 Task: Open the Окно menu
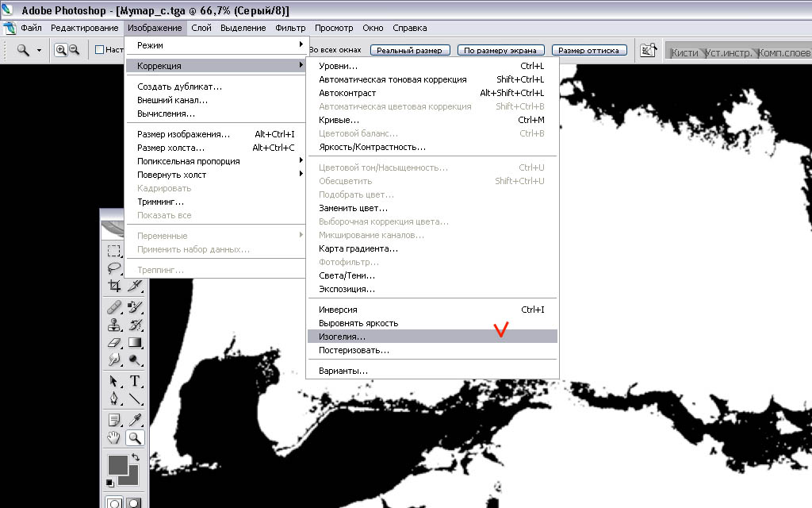(x=373, y=28)
